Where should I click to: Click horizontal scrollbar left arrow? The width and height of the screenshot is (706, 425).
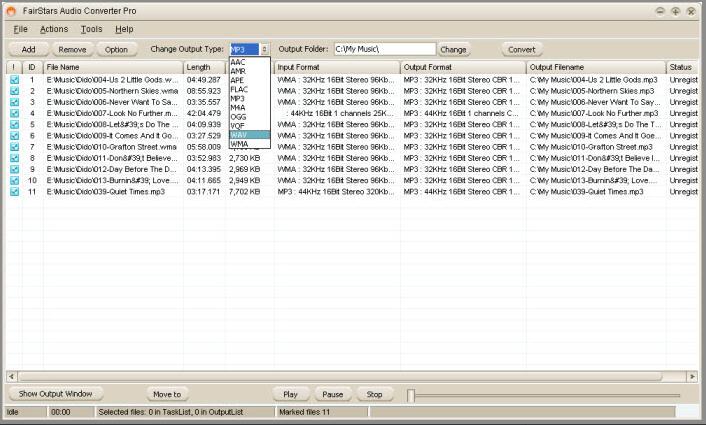(12, 376)
